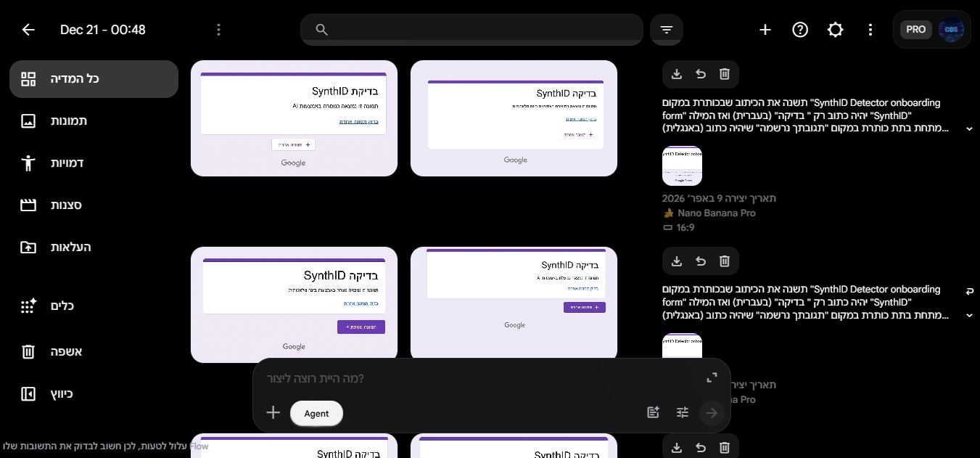
Task: Click the clapperboard icon beside סצנות
Action: [x=28, y=205]
